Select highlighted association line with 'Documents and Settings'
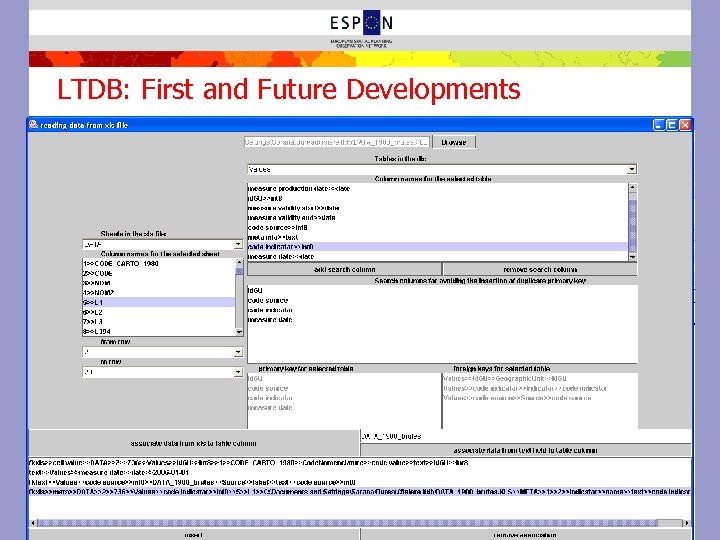This screenshot has height=540, width=720. coord(360,492)
